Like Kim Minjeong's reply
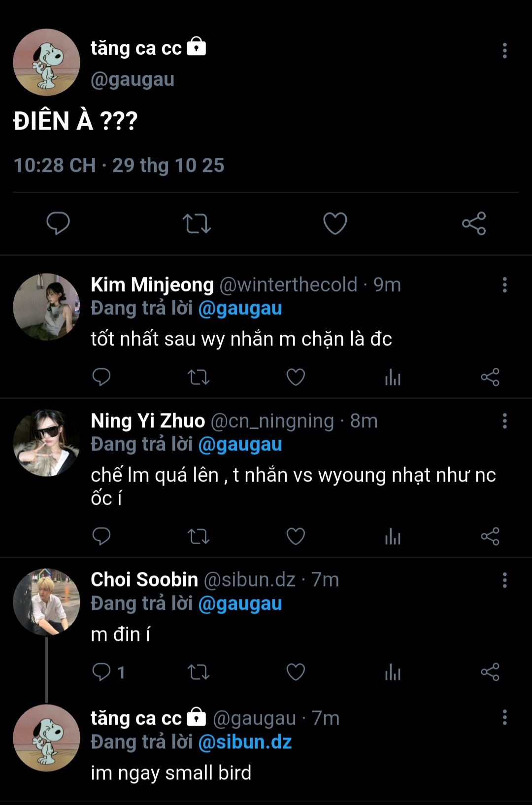Screen dimensions: 532x805 pos(296,378)
